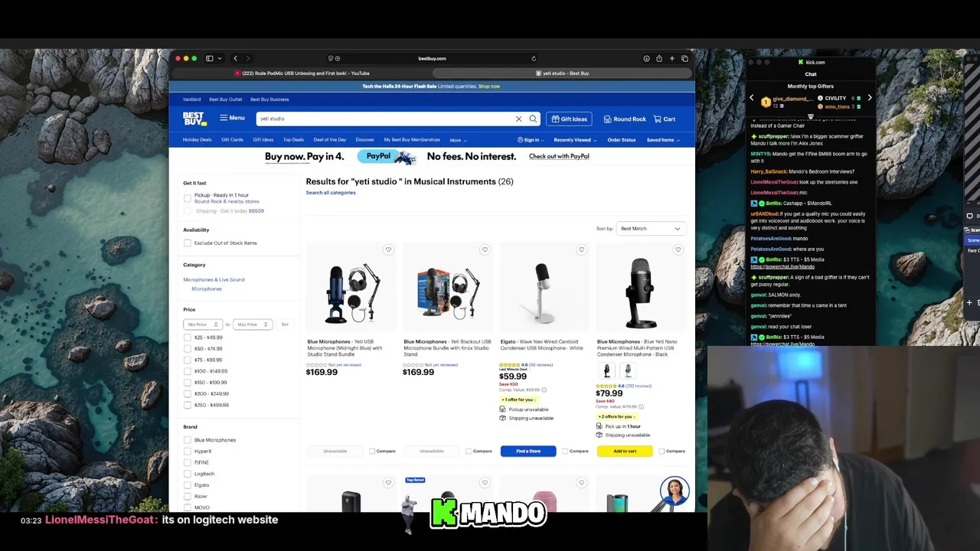
Task: Click the bestbuy.com address bar
Action: pyautogui.click(x=433, y=58)
